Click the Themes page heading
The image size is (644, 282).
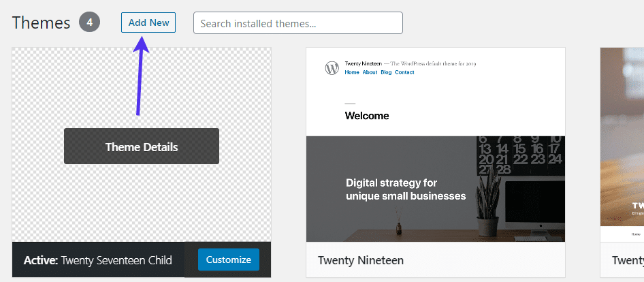(41, 22)
